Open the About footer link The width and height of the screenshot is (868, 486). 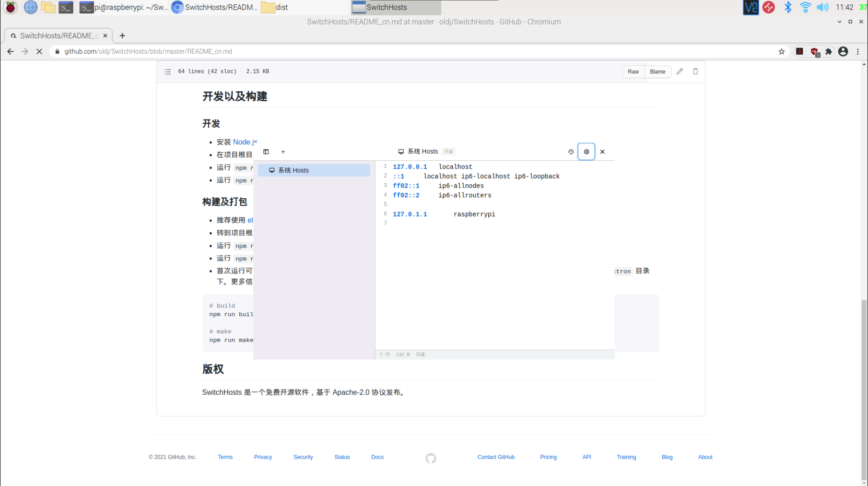[x=705, y=457]
